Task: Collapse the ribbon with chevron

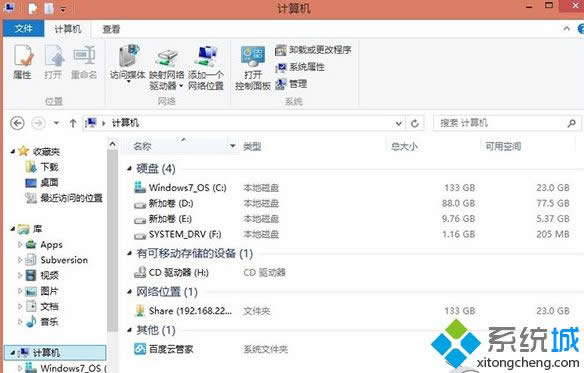Action: tap(566, 28)
